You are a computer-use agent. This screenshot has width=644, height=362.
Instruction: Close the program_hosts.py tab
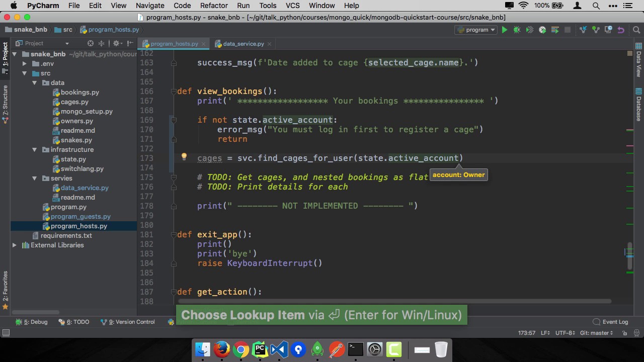(x=204, y=44)
